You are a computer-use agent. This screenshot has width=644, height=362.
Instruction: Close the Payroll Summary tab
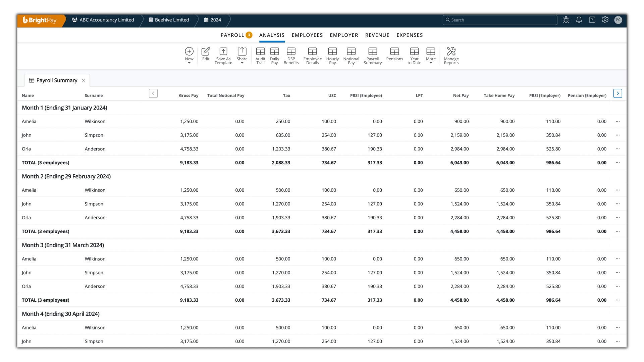[x=84, y=80]
